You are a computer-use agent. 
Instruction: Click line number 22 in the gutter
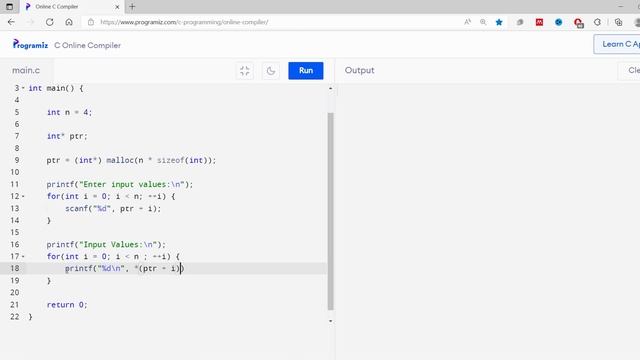point(15,317)
